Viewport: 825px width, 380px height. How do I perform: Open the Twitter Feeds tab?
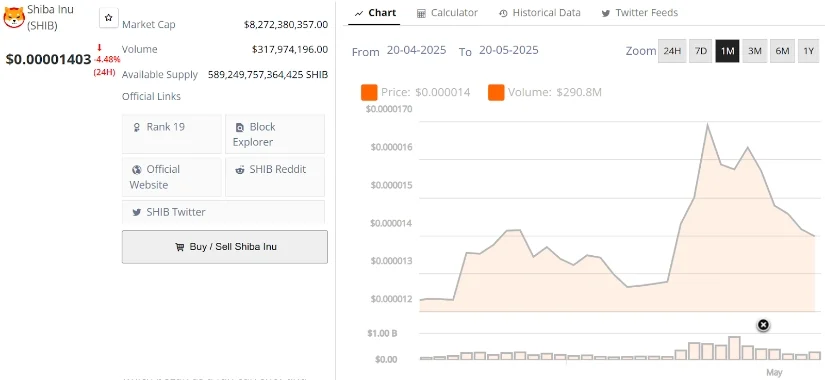tap(640, 13)
